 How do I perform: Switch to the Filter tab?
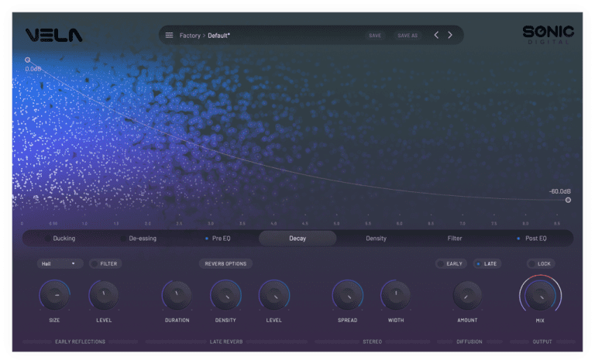[x=455, y=239]
